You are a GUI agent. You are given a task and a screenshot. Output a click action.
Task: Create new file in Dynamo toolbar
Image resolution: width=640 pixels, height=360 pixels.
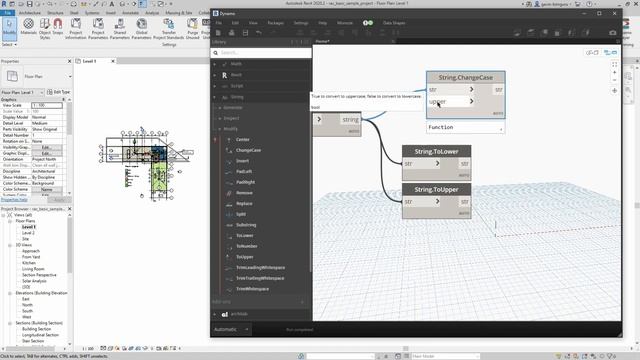click(x=218, y=33)
